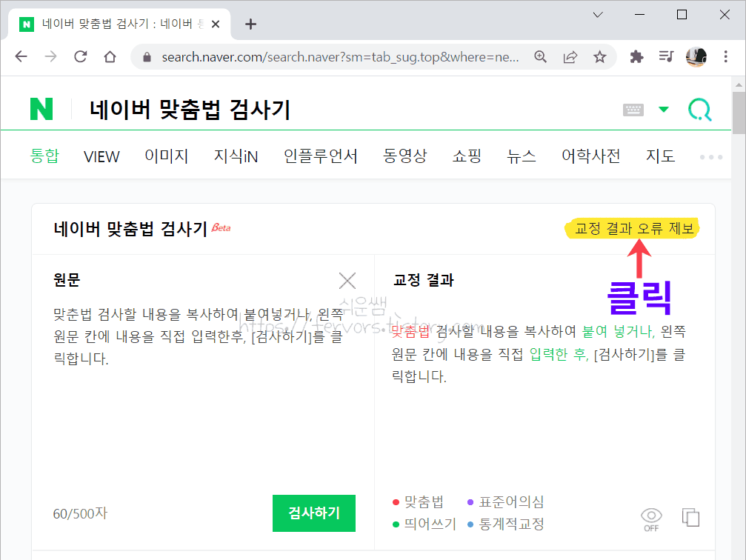Click the 통계적교정 blue legend item
Screen dimensions: 746x560
pos(506,524)
